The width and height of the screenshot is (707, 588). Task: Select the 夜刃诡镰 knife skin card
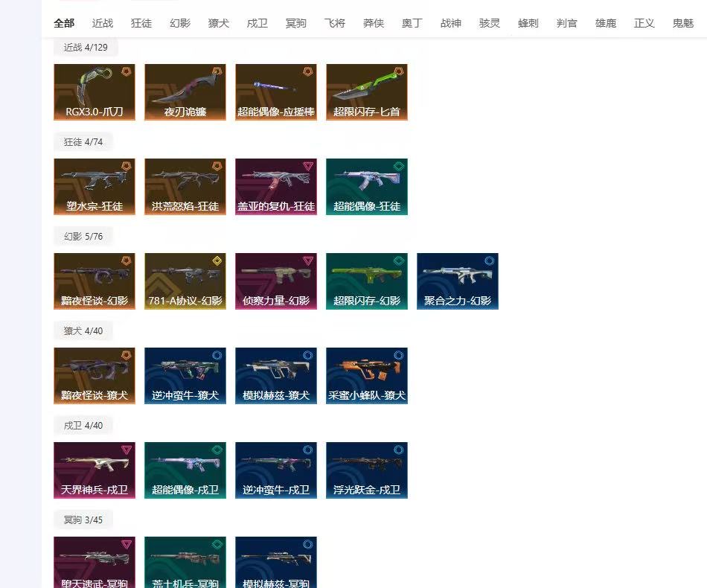[x=185, y=92]
